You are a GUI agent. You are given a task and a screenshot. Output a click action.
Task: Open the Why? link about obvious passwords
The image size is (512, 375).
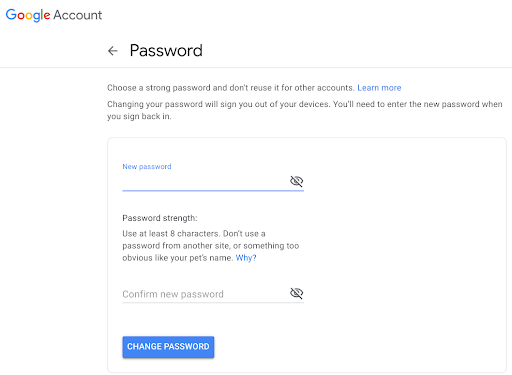(x=246, y=258)
